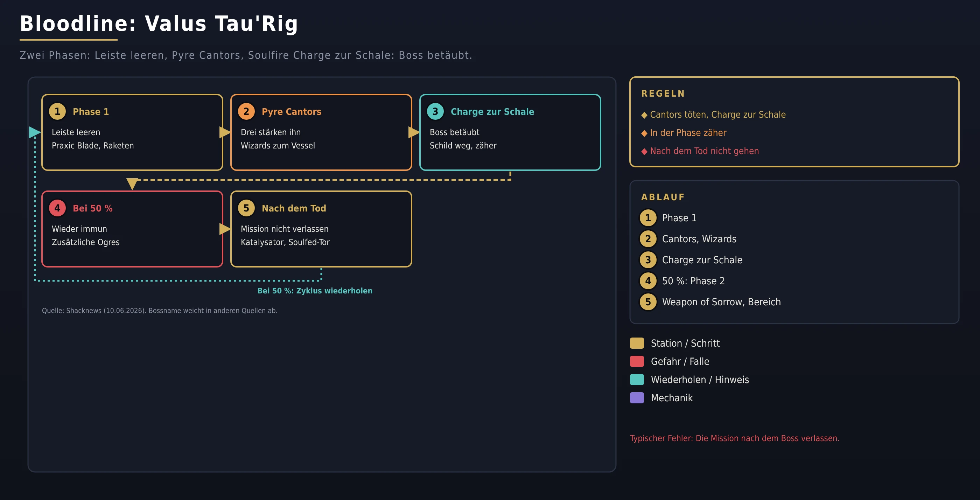
Task: Click 'Cantors töten, Charge zur Schale' rule
Action: tap(718, 114)
